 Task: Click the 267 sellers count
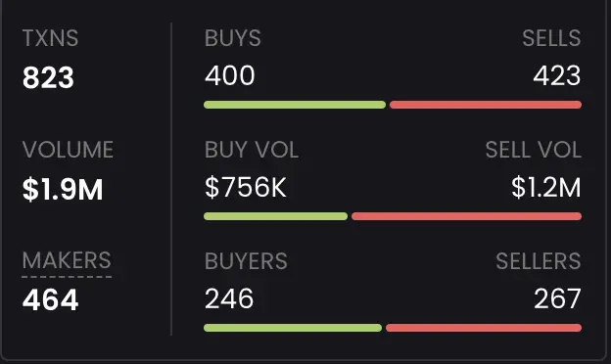pos(557,298)
